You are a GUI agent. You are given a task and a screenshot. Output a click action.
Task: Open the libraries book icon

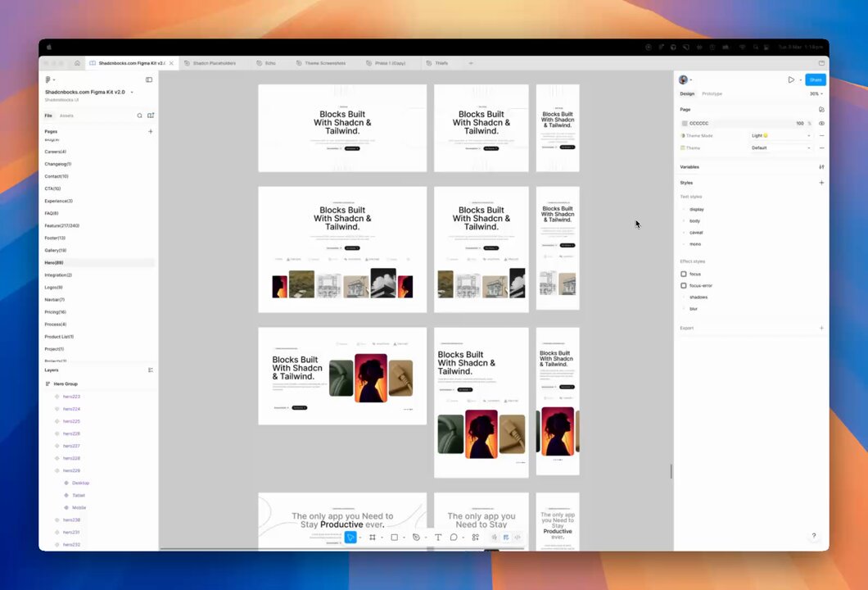pos(151,116)
